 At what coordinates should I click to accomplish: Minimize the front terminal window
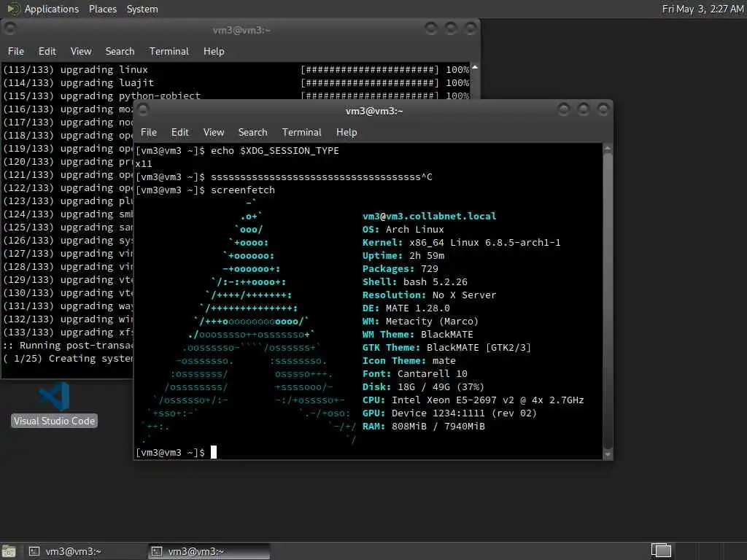(x=564, y=110)
